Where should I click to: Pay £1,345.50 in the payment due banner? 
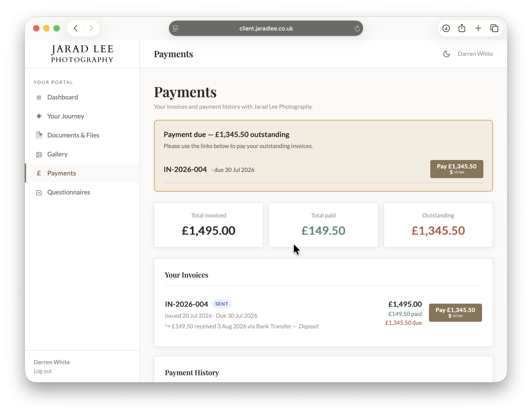[x=456, y=169]
